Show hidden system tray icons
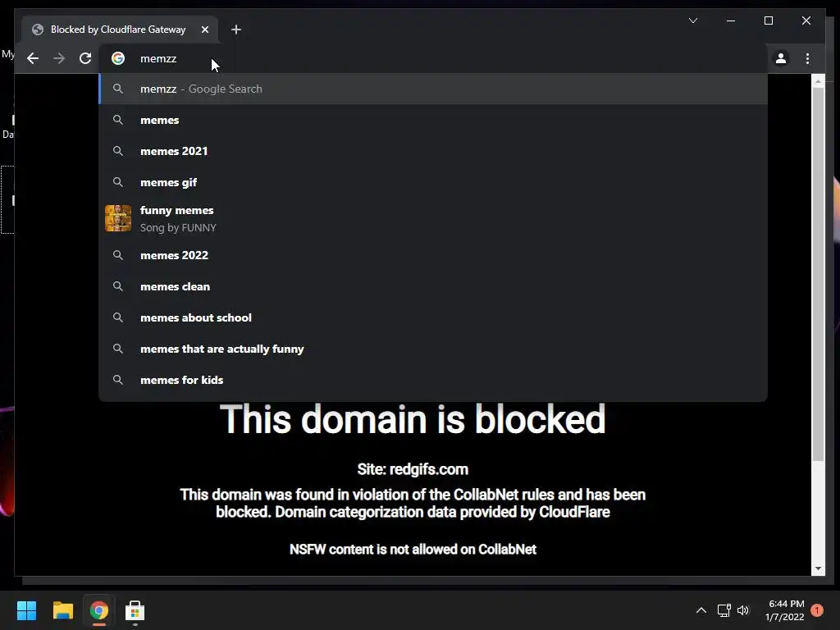 pyautogui.click(x=701, y=610)
